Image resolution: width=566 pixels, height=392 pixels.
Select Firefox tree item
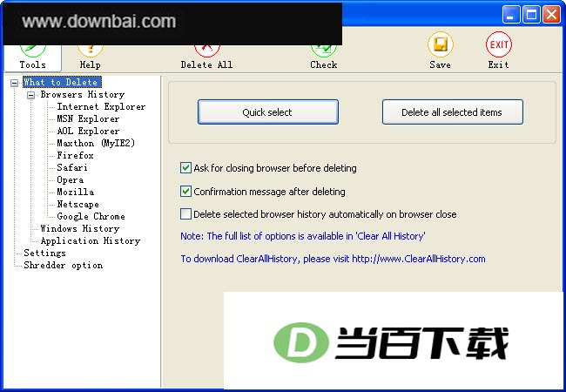75,156
